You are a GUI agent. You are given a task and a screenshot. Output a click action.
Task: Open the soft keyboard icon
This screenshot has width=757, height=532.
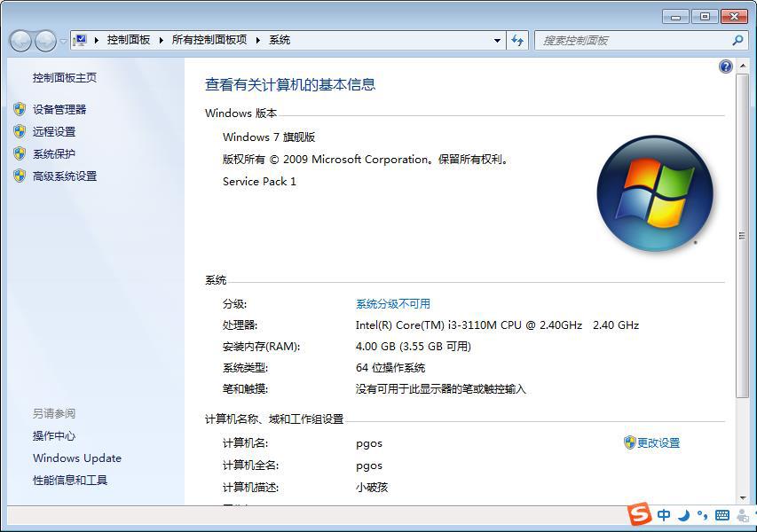[x=722, y=516]
